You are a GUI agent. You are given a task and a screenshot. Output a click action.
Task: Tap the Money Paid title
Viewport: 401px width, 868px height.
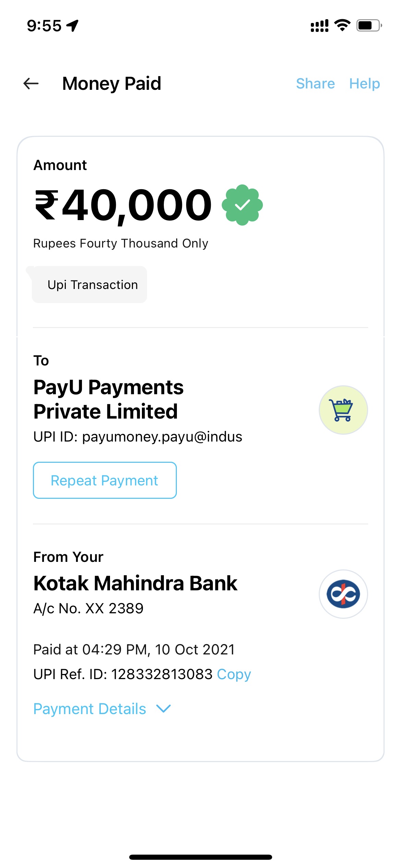pos(112,84)
